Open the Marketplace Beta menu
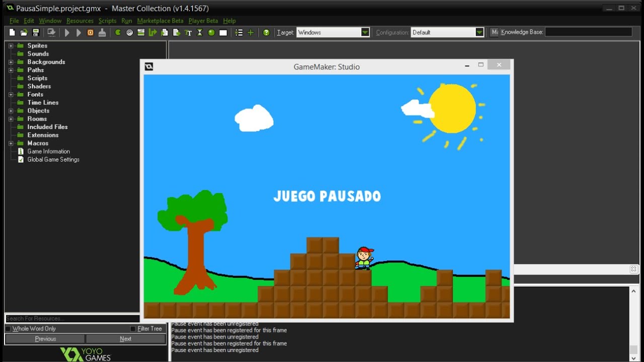The image size is (644, 362). pos(160,21)
